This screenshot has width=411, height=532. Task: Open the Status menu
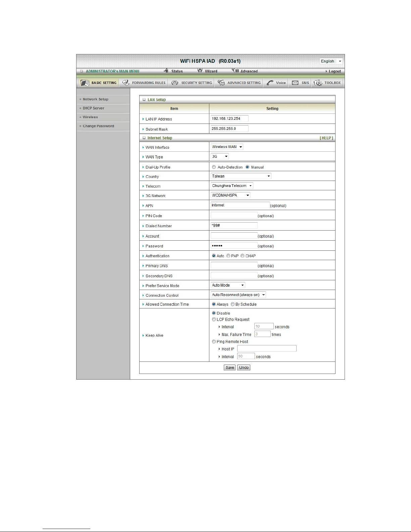[x=177, y=71]
